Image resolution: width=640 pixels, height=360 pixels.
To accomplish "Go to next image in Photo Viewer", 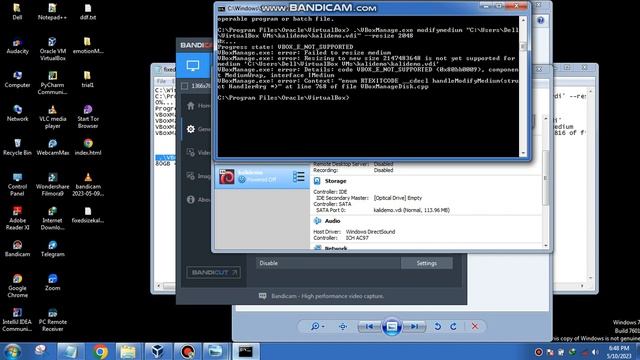I will (414, 327).
